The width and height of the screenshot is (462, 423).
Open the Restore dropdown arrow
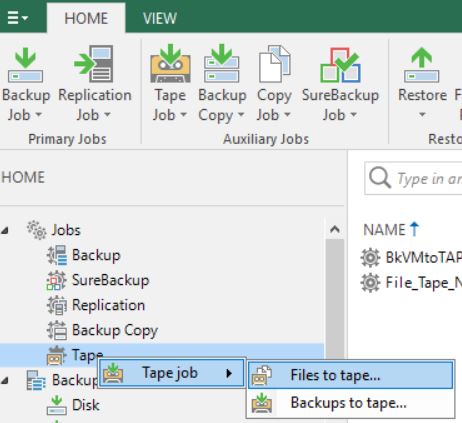tap(422, 115)
